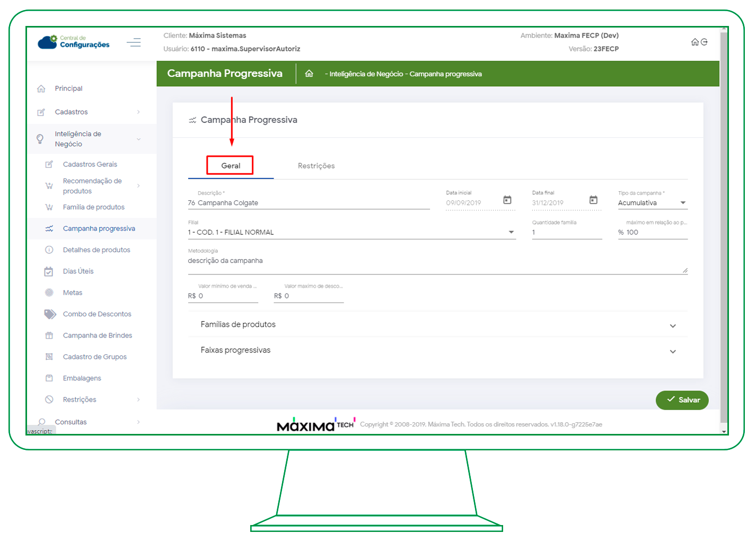The height and width of the screenshot is (542, 756).
Task: Click the Família de produtos cart icon
Action: 49,207
